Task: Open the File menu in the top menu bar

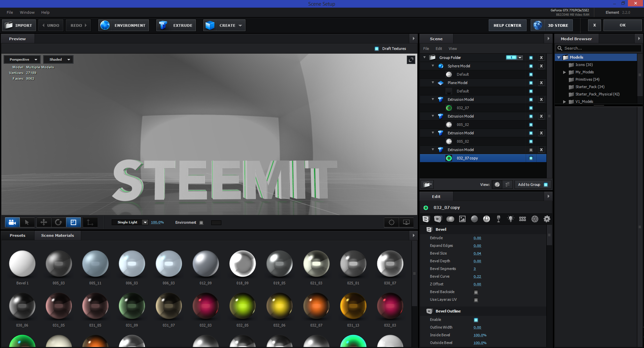Action: point(10,12)
